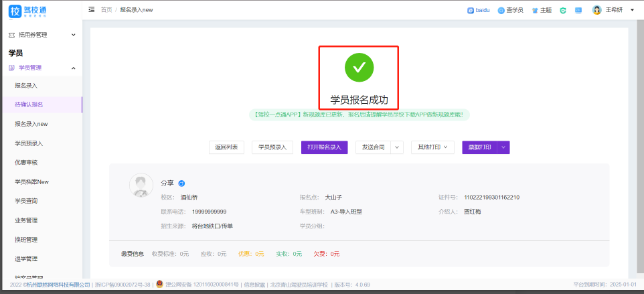644x294 pixels.
Task: Click the blue monitor chart icon
Action: (x=578, y=10)
